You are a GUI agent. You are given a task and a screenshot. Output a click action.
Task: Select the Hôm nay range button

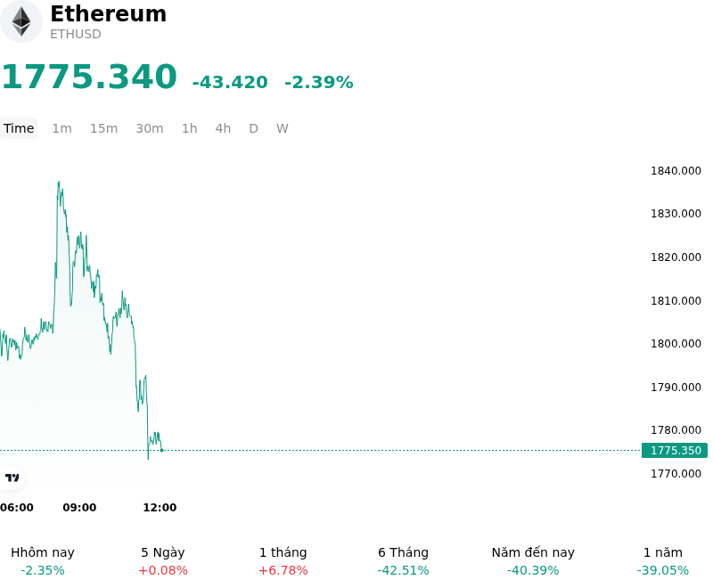click(x=42, y=561)
